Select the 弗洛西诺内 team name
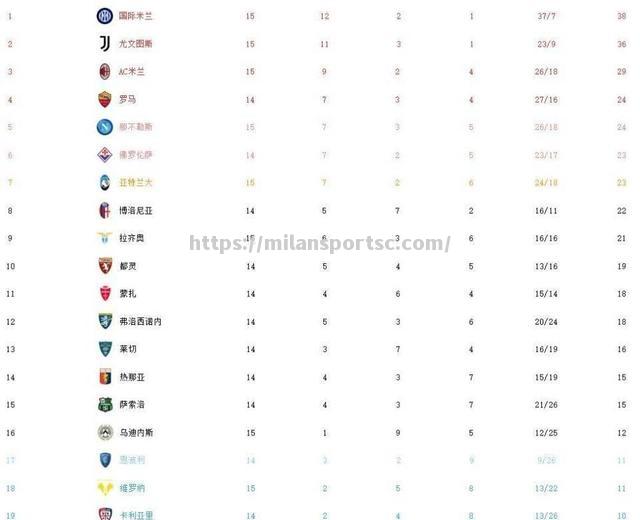The image size is (640, 520). tap(140, 322)
